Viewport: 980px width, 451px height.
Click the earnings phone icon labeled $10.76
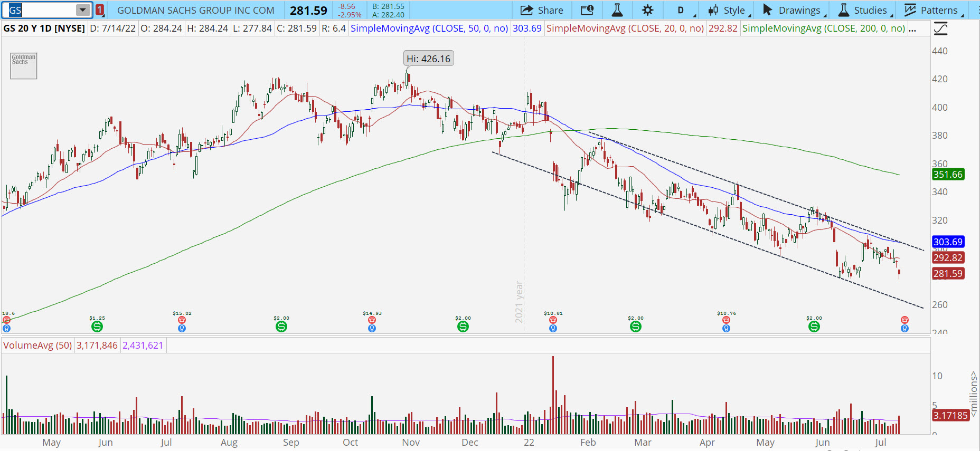coord(726,320)
